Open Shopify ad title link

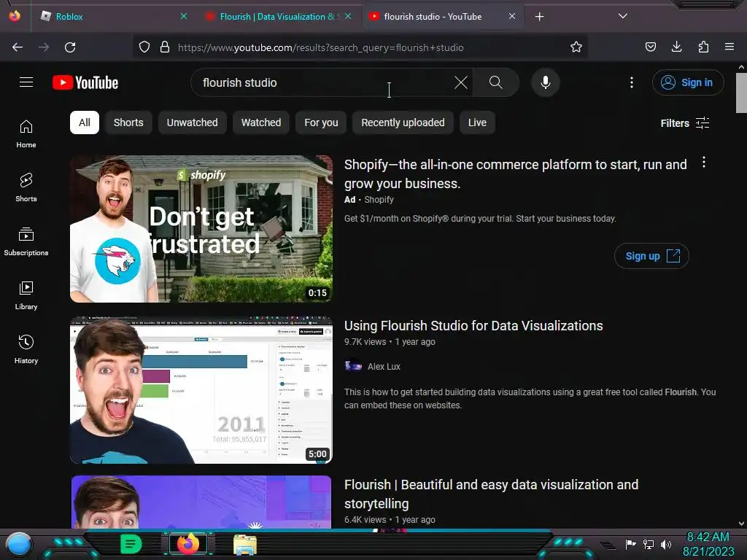point(516,174)
